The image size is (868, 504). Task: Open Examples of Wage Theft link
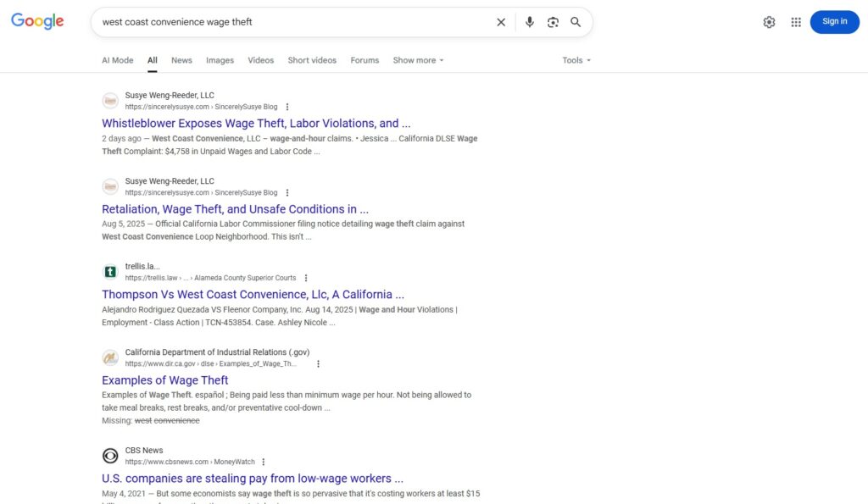click(165, 380)
